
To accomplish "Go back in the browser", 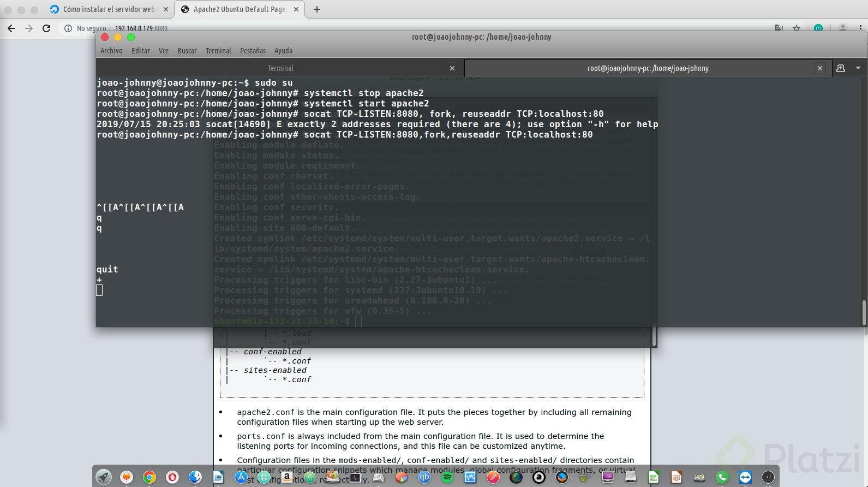I will tap(11, 28).
